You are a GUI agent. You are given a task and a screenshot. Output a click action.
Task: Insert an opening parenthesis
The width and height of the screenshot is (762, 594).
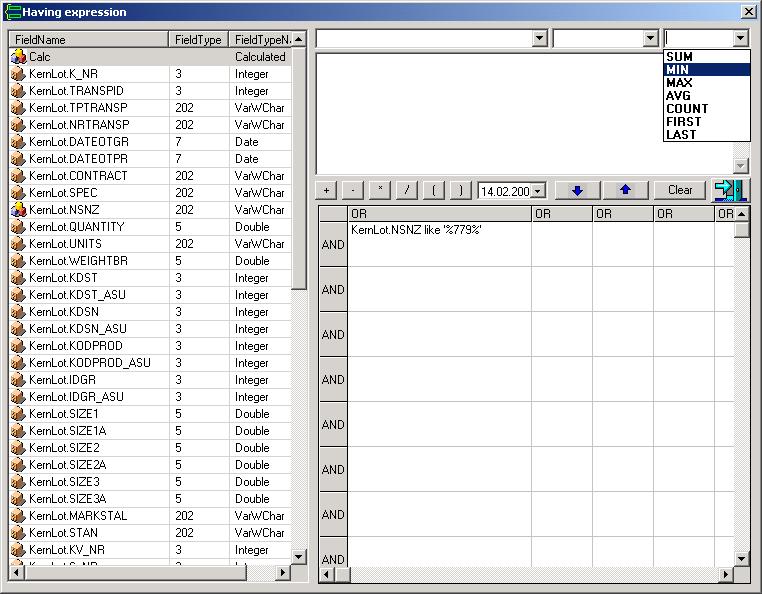pyautogui.click(x=433, y=190)
